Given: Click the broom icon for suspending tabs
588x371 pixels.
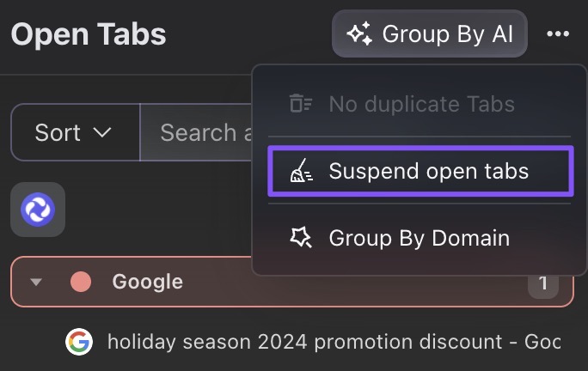Looking at the screenshot, I should point(301,172).
